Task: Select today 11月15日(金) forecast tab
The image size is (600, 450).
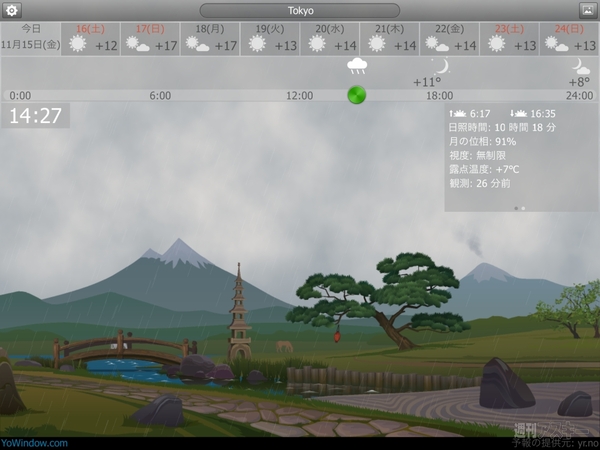Action: click(x=31, y=39)
